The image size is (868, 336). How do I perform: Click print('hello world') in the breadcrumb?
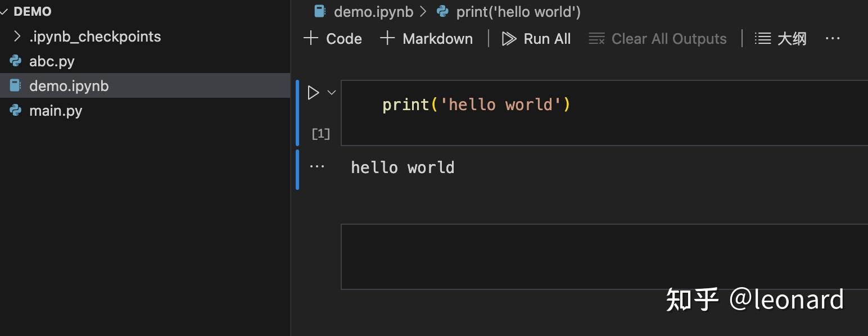click(517, 11)
